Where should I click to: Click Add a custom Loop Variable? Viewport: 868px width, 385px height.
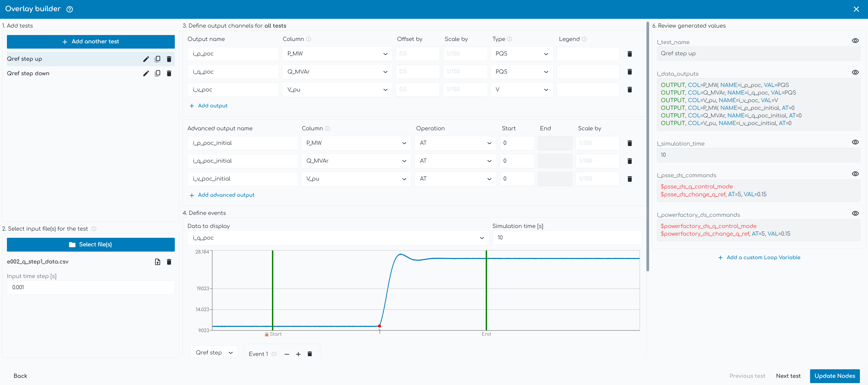coord(759,258)
